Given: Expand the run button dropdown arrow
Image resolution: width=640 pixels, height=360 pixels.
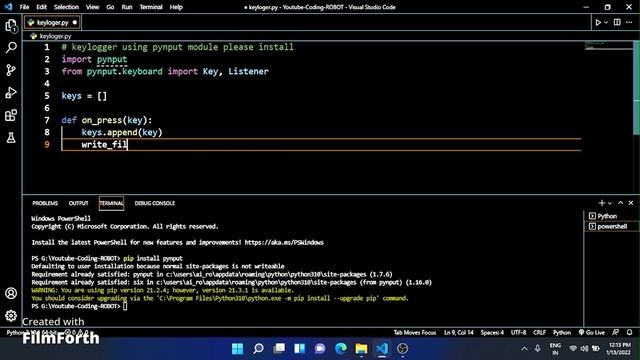Looking at the screenshot, I should [606, 22].
